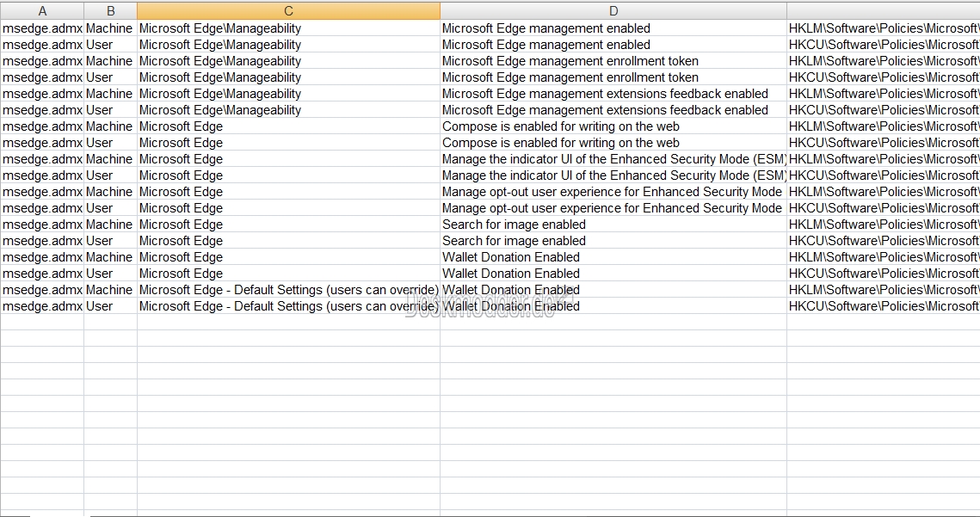980x517 pixels.
Task: Click HKCU registry cell in Default Settings row
Action: point(883,305)
